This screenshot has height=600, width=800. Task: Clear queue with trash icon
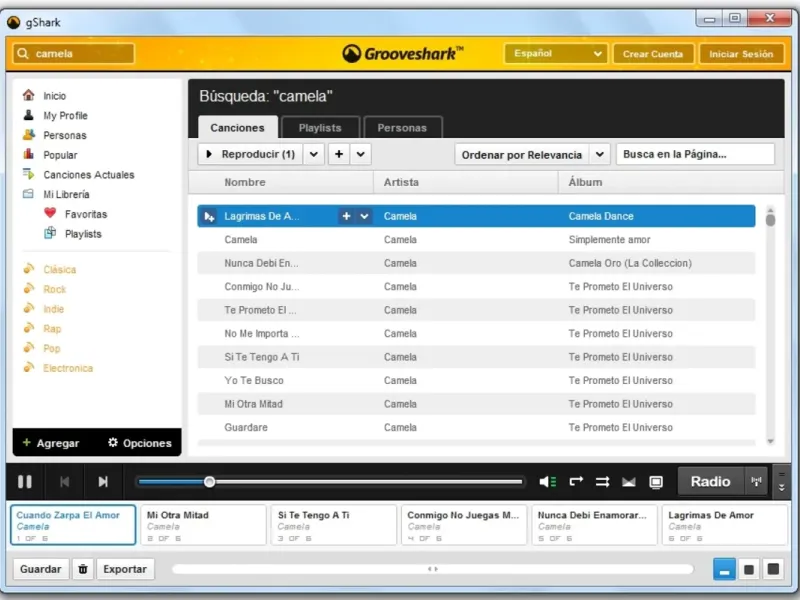pyautogui.click(x=83, y=569)
